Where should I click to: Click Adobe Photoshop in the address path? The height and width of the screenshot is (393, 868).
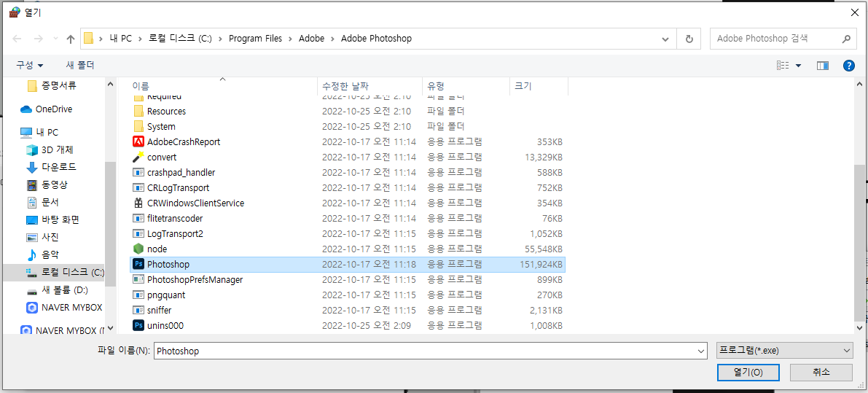[377, 39]
